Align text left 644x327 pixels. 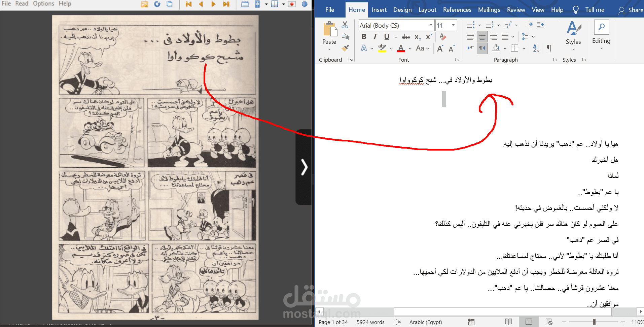471,36
